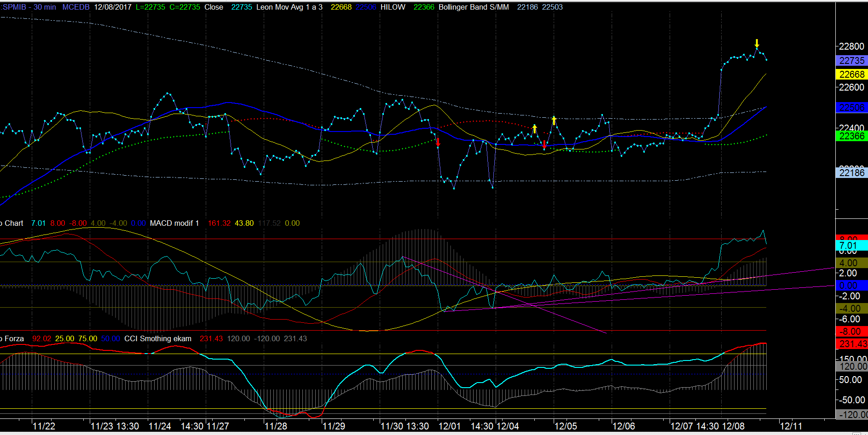Click the 22600 price axis label

(x=851, y=87)
